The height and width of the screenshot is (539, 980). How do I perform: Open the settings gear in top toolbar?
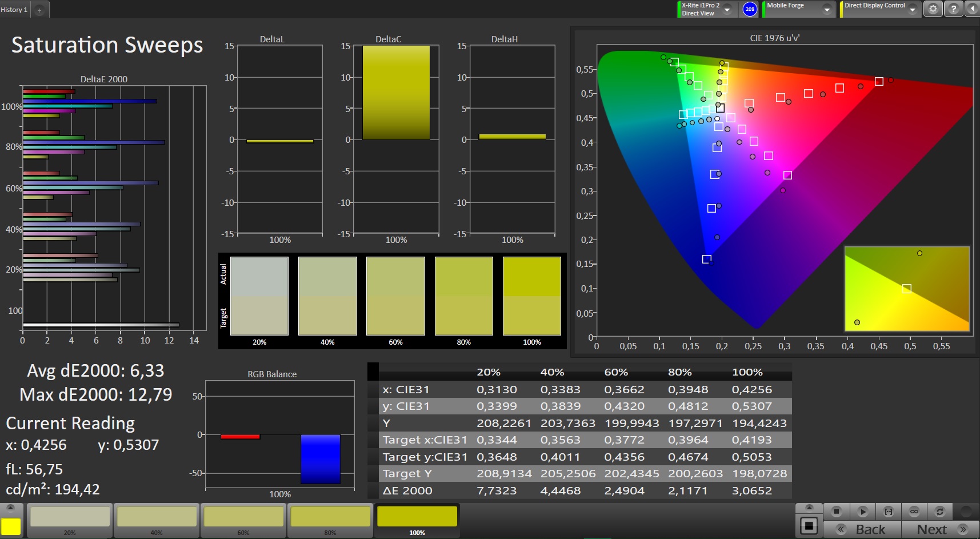[933, 9]
